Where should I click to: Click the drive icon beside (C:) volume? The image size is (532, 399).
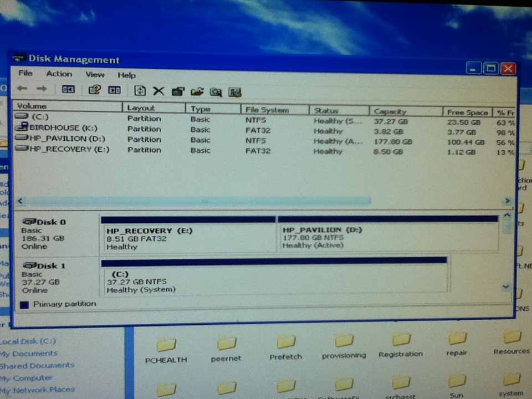click(22, 116)
